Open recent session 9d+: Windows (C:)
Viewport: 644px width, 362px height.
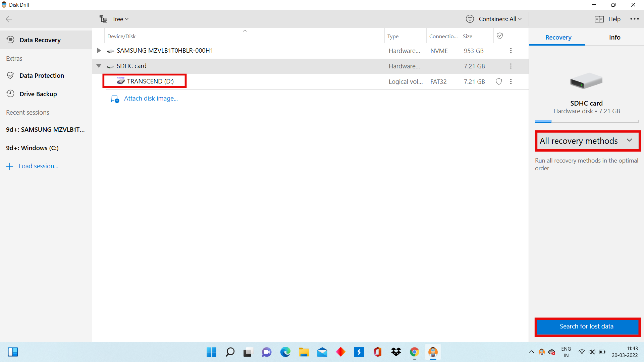[46, 148]
